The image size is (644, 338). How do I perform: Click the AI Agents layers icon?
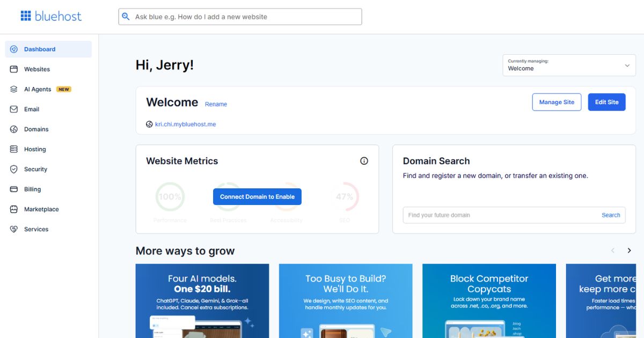[14, 89]
